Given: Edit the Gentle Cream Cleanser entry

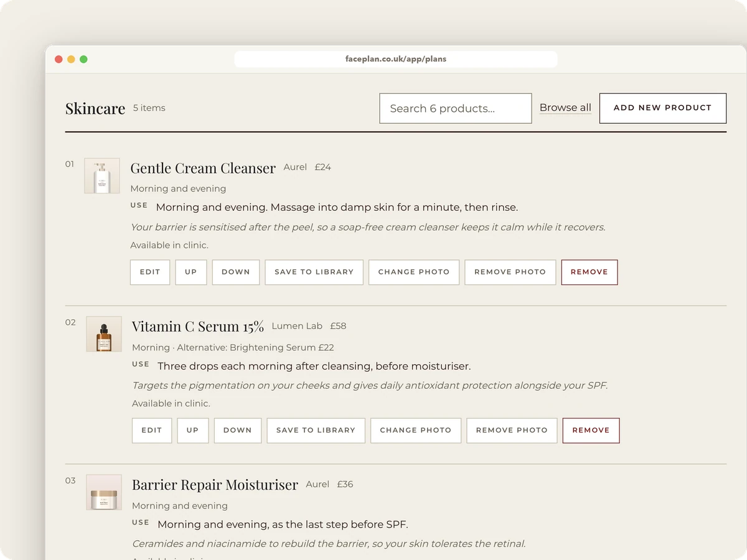Looking at the screenshot, I should click(150, 272).
